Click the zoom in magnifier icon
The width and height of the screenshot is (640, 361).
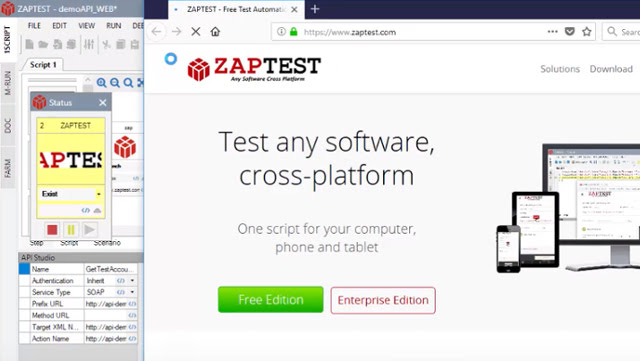(102, 83)
